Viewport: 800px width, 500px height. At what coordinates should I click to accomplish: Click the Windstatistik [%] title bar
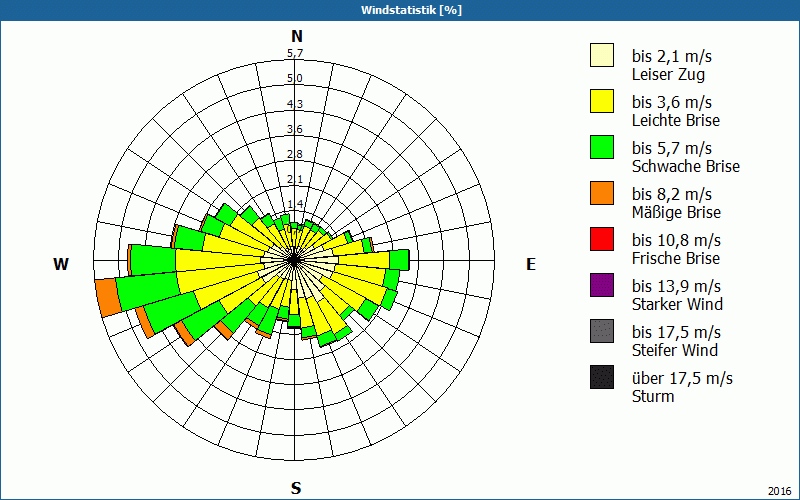tap(400, 10)
